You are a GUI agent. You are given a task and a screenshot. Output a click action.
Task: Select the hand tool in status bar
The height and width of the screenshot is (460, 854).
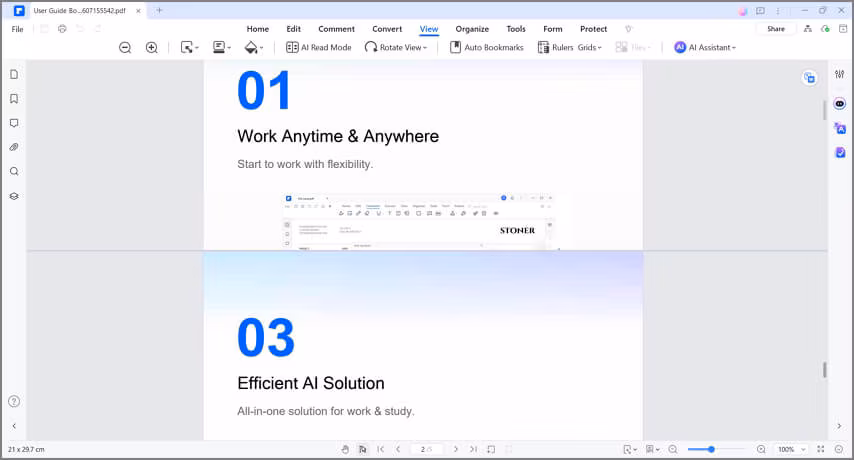tap(345, 450)
